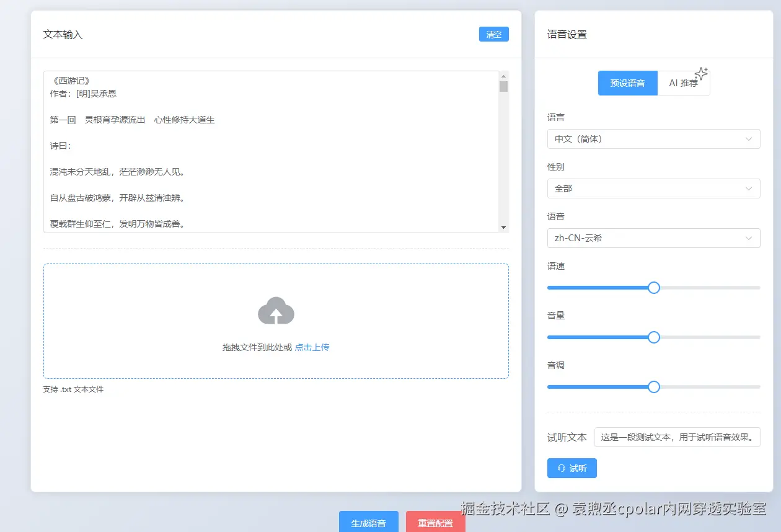Image resolution: width=781 pixels, height=532 pixels.
Task: Click the cloud upload icon
Action: (x=276, y=311)
